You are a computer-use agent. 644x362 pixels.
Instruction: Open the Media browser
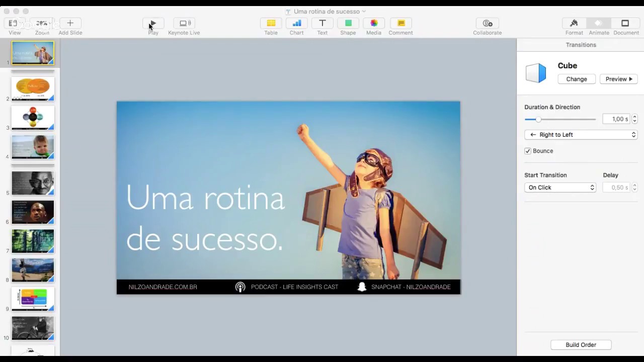click(374, 23)
